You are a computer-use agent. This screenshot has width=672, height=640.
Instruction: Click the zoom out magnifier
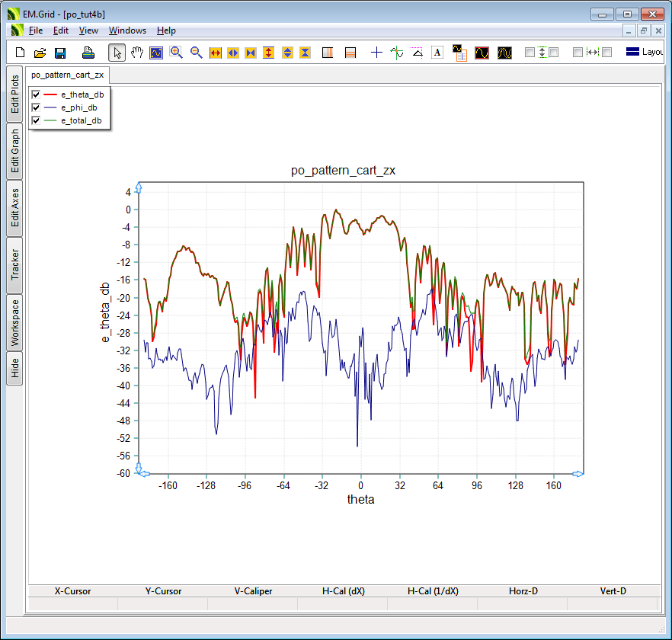click(196, 53)
